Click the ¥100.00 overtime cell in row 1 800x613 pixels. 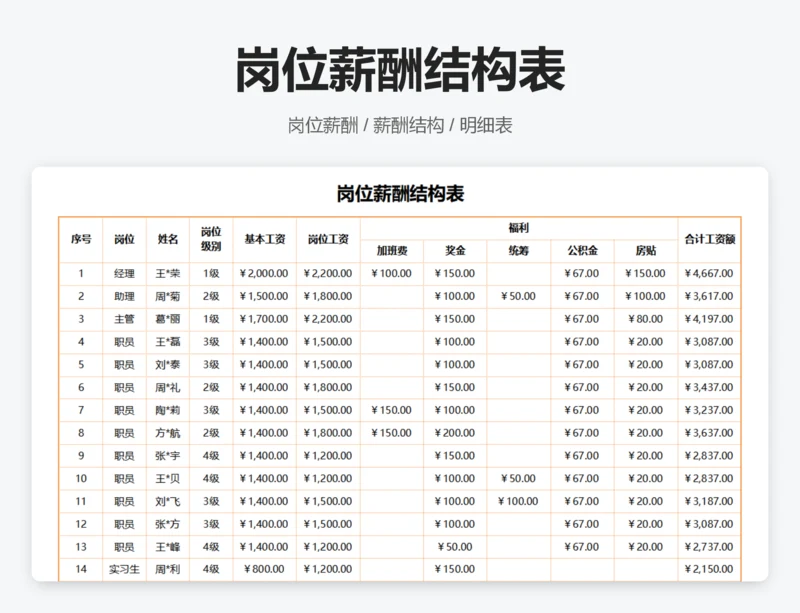[392, 274]
